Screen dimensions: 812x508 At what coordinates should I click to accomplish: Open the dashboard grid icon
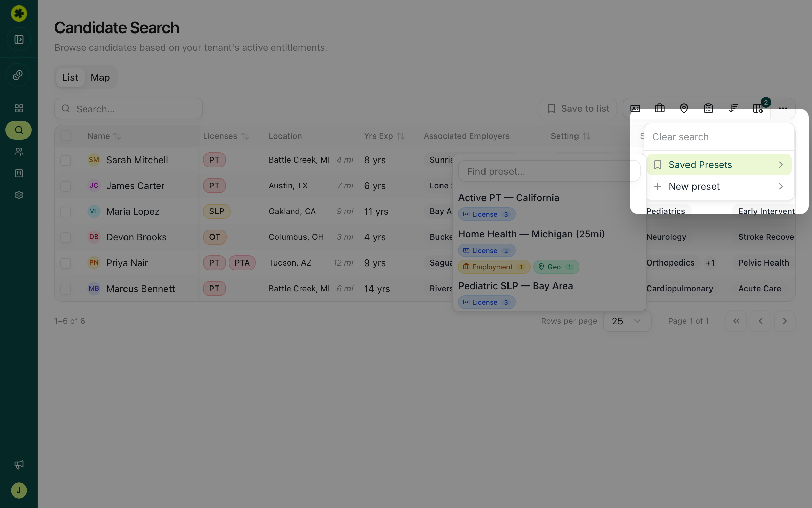coord(19,108)
